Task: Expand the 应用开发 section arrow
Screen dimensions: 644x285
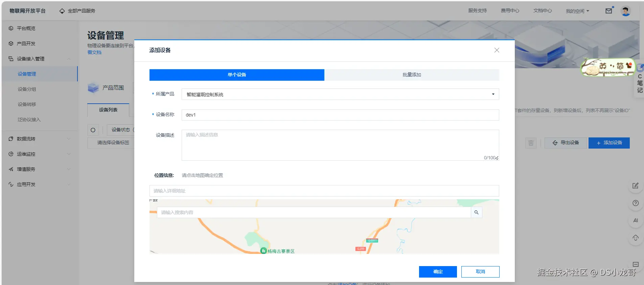Action: pos(69,184)
